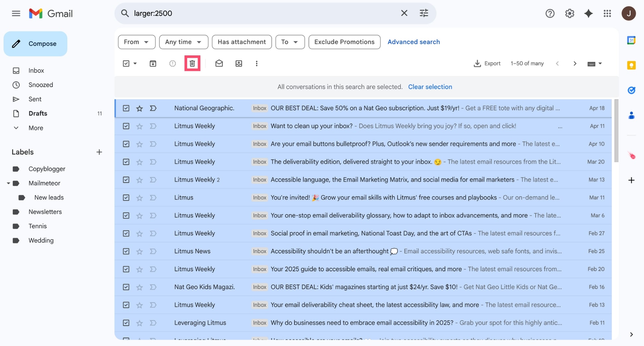Archive selected conversations with the archive icon
644x346 pixels.
click(x=153, y=63)
